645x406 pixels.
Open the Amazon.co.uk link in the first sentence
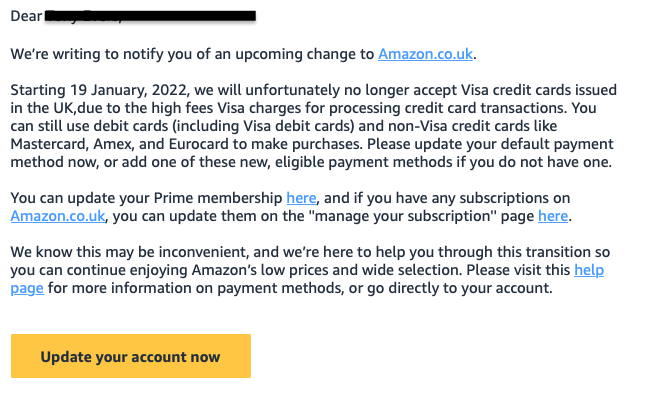[425, 54]
